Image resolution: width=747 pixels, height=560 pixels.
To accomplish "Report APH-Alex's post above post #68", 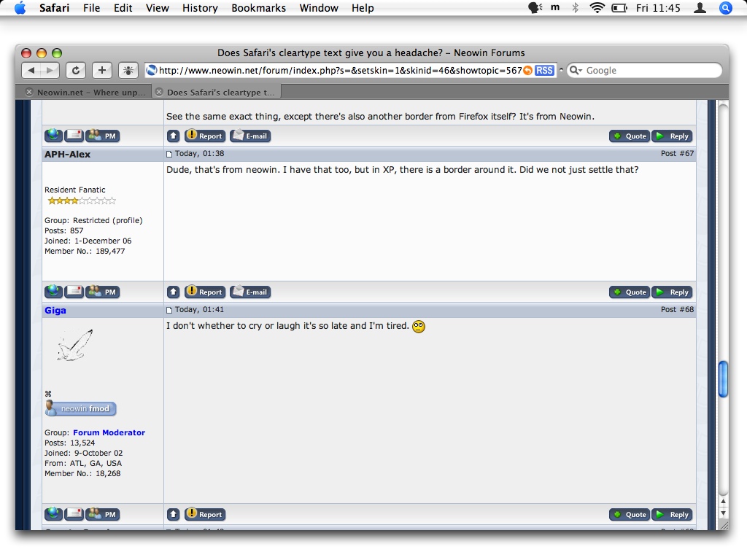I will pyautogui.click(x=205, y=292).
